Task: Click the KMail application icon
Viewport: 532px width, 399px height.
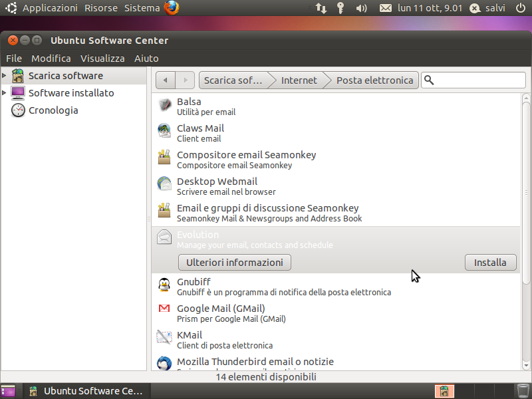Action: click(x=164, y=337)
